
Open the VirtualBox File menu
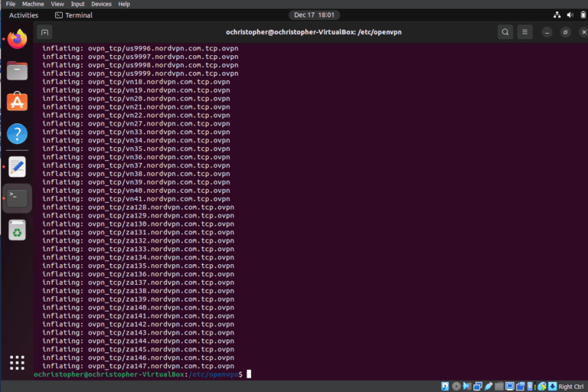click(x=11, y=4)
